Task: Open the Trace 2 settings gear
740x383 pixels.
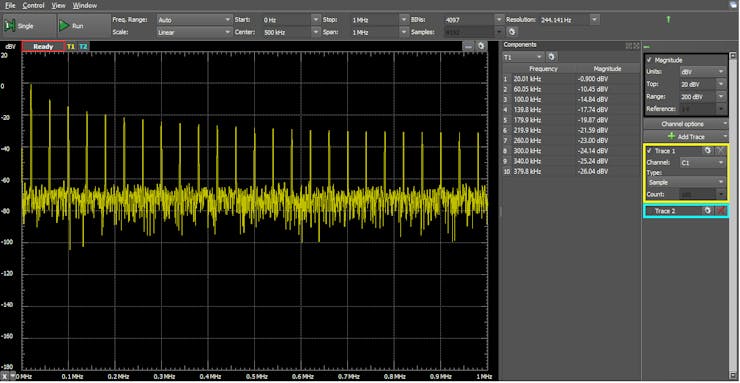Action: [707, 211]
